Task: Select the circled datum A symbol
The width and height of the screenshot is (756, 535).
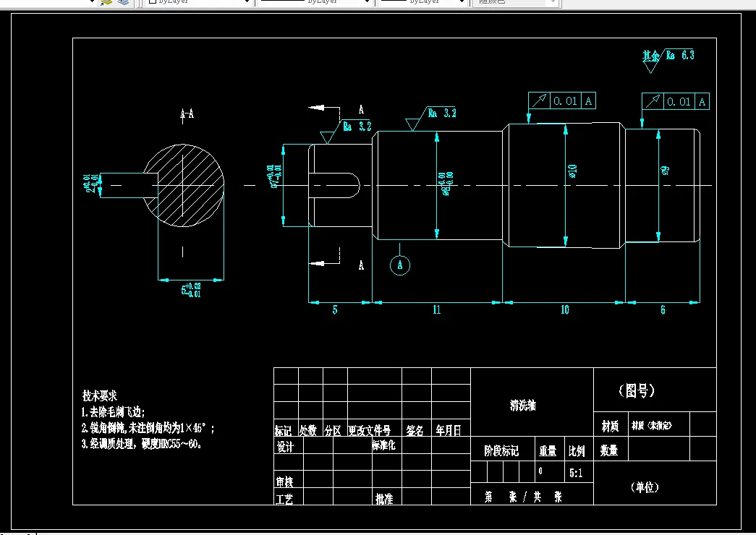Action: [399, 265]
